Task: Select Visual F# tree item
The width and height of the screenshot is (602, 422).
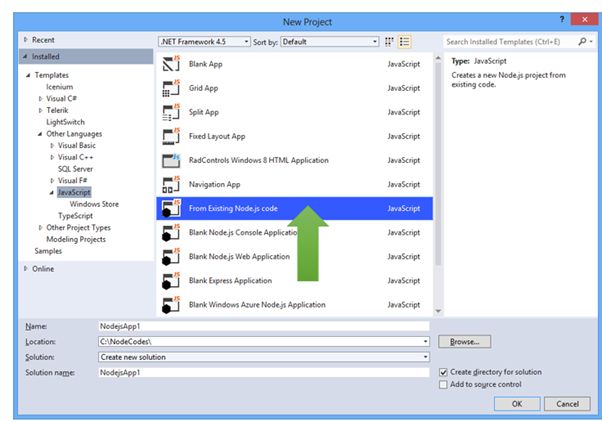Action: pyautogui.click(x=73, y=180)
